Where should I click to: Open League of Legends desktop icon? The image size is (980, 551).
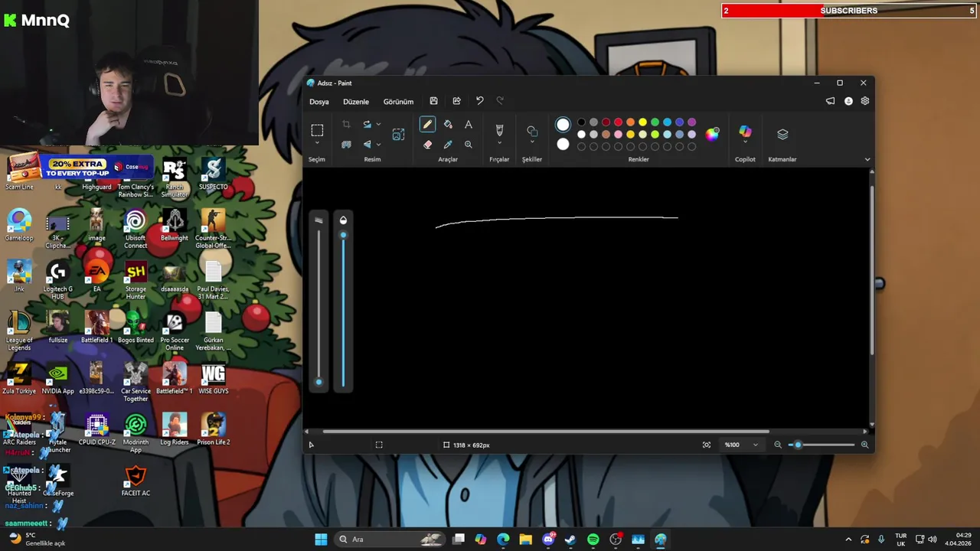coord(19,331)
